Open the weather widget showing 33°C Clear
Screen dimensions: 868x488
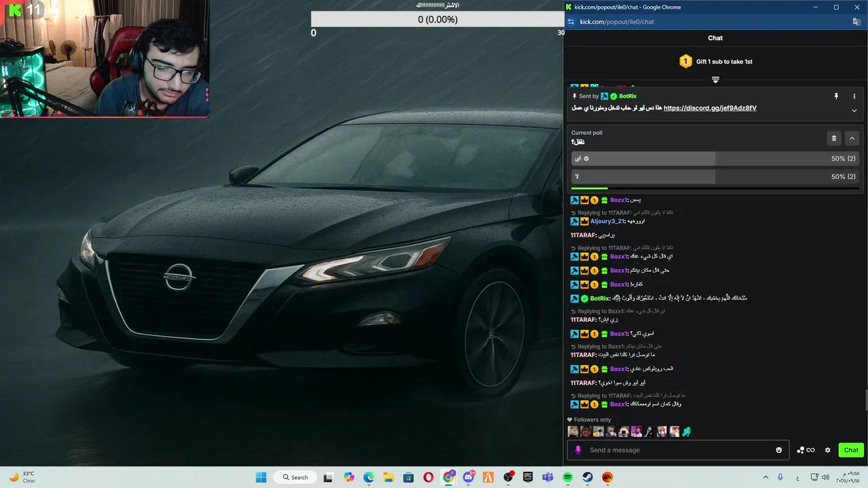tap(22, 477)
